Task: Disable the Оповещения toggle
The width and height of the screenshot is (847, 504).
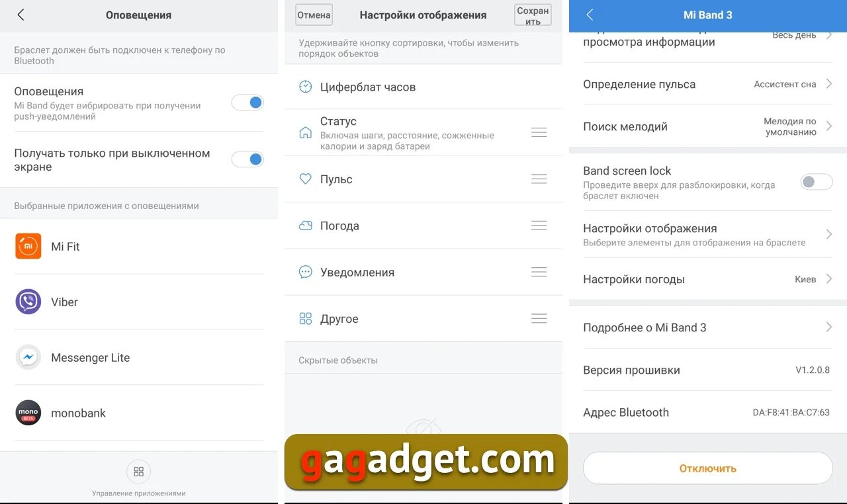Action: (x=247, y=103)
